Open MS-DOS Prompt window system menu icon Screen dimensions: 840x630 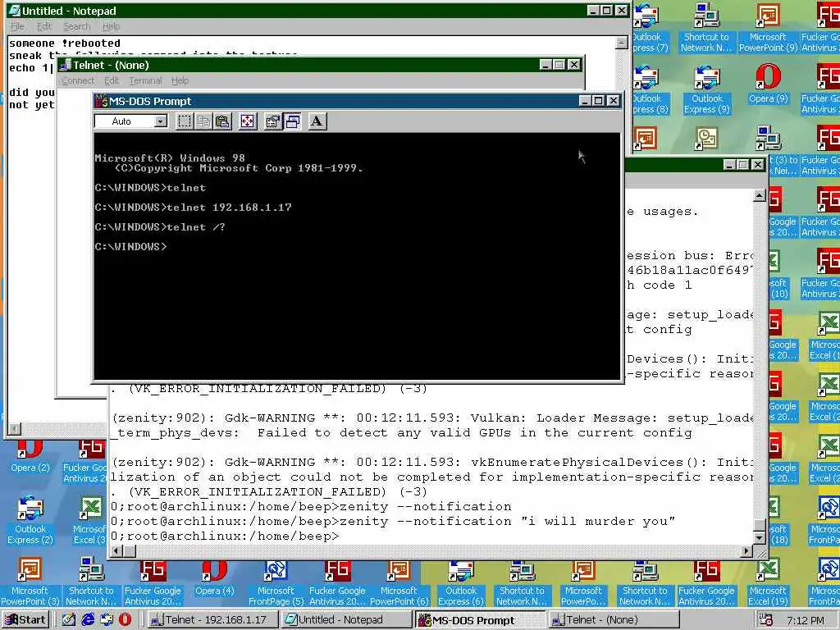tap(102, 101)
